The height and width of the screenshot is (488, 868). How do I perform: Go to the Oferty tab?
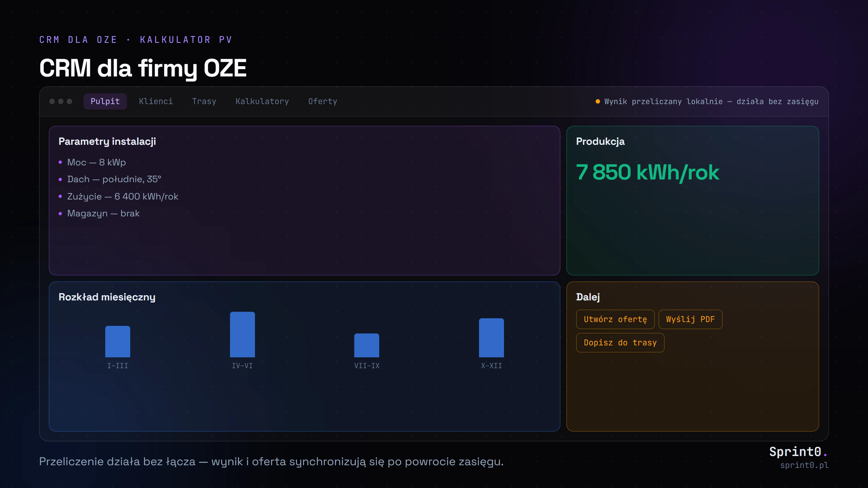point(323,101)
